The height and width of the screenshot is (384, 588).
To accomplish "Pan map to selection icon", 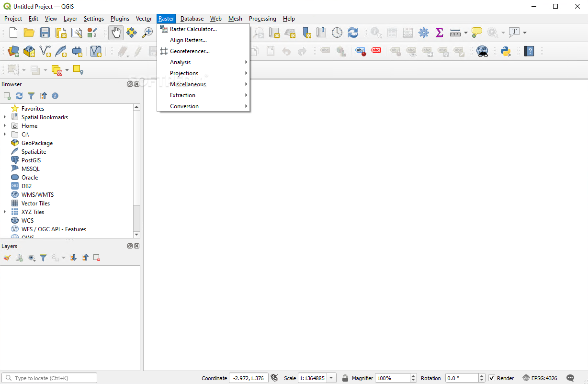I will [132, 33].
